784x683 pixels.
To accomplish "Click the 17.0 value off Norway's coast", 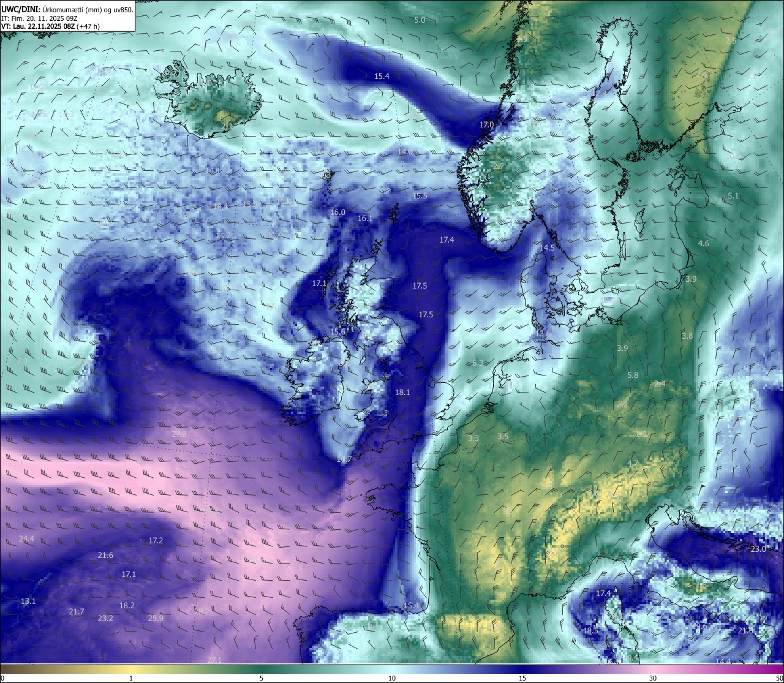I will 486,124.
